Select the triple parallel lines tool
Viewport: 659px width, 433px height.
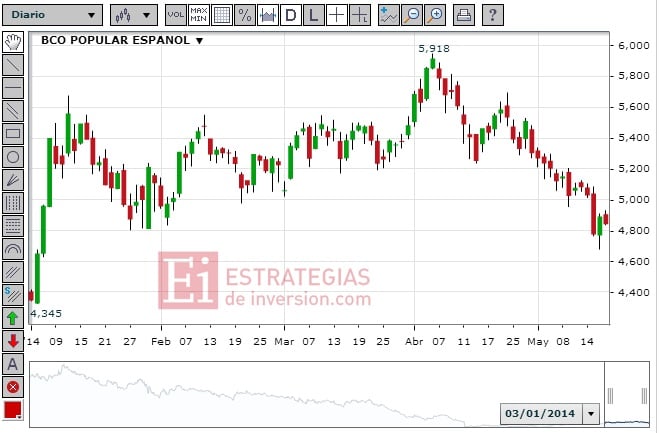13,272
